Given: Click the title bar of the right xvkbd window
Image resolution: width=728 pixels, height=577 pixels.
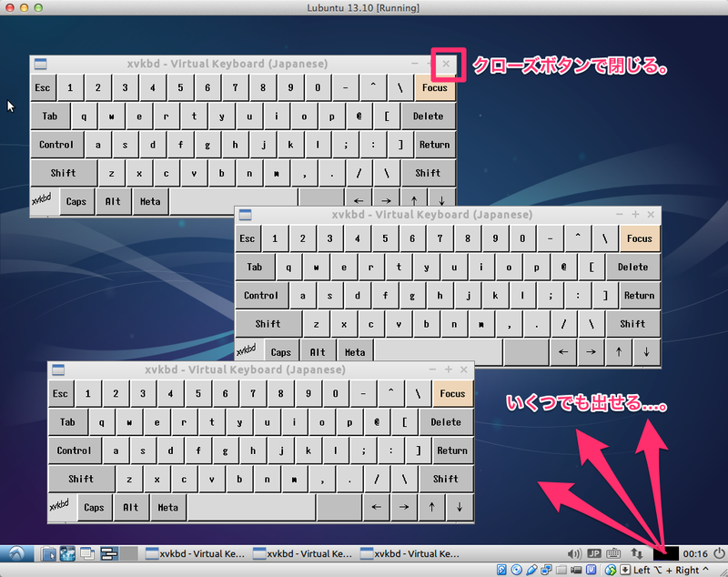Looking at the screenshot, I should click(431, 215).
